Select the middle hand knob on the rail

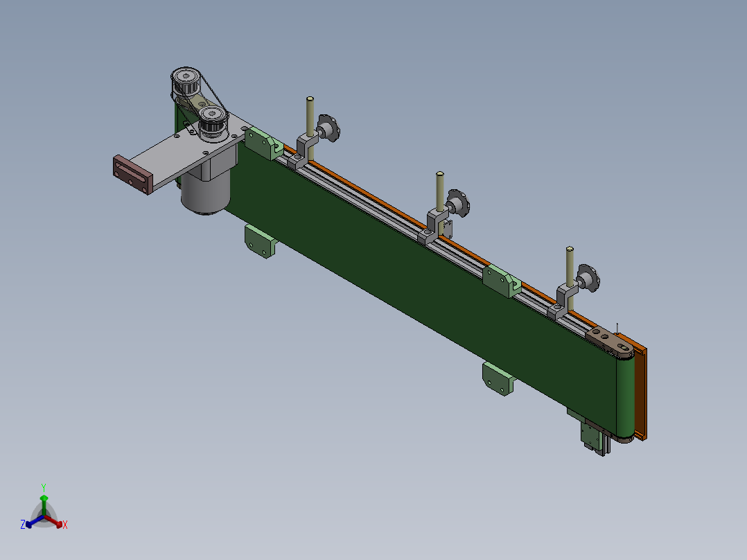[x=458, y=203]
